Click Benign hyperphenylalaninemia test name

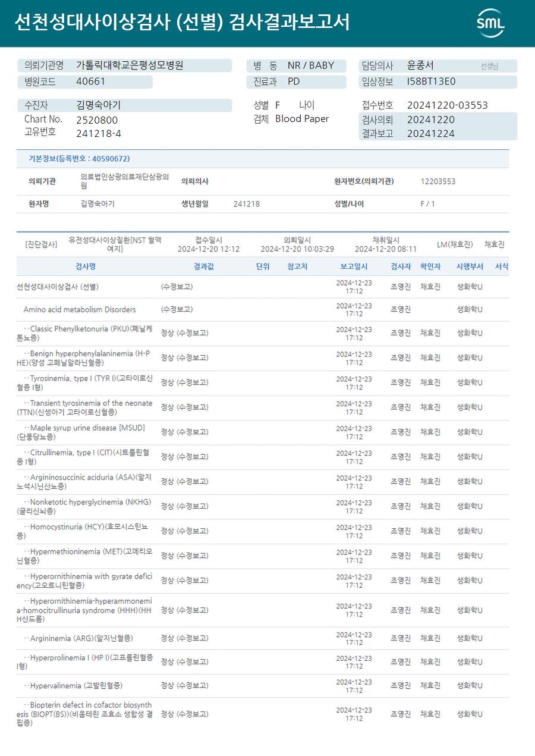coord(84,358)
